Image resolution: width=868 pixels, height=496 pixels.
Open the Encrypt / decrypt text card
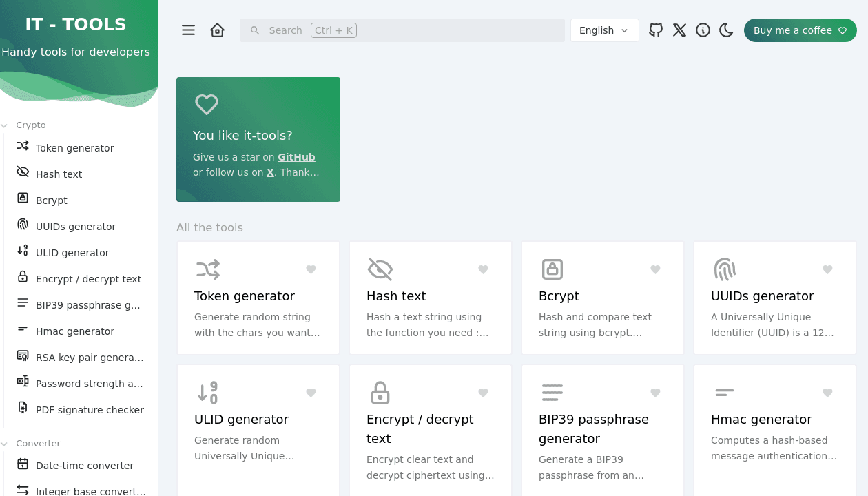(430, 428)
